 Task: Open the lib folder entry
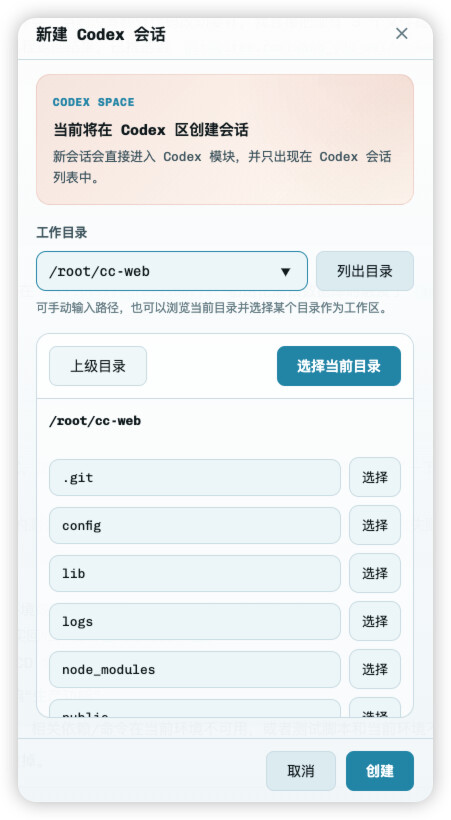(195, 574)
